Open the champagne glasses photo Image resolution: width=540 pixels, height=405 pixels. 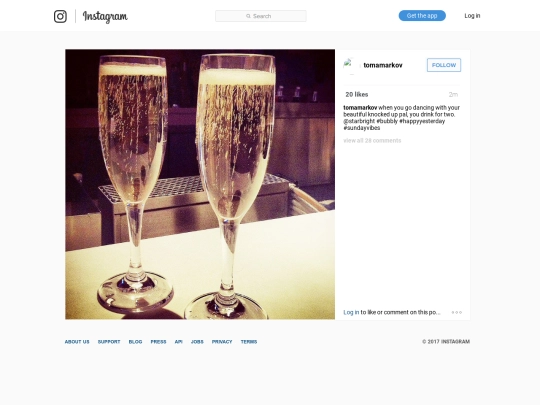(200, 184)
